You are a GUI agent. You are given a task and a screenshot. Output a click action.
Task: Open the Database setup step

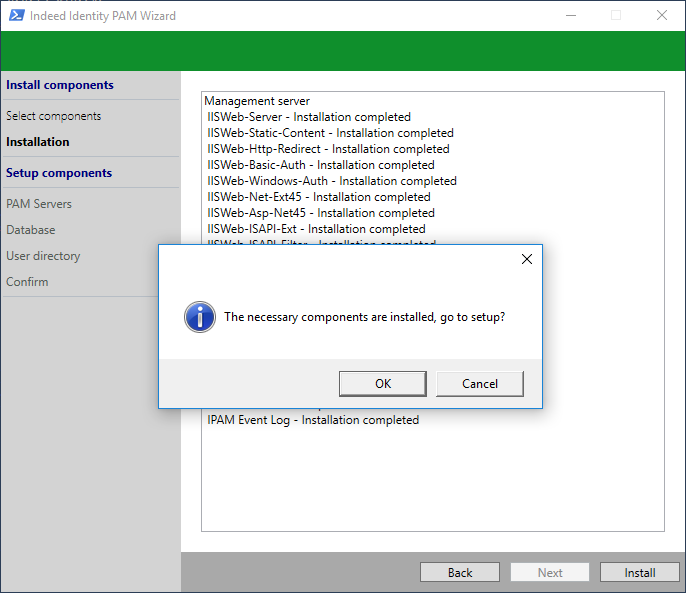pos(31,230)
